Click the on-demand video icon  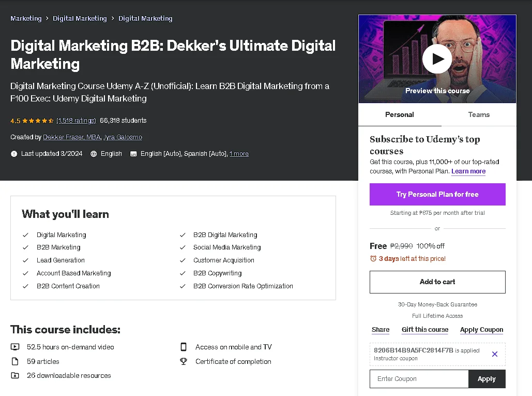[x=15, y=347]
